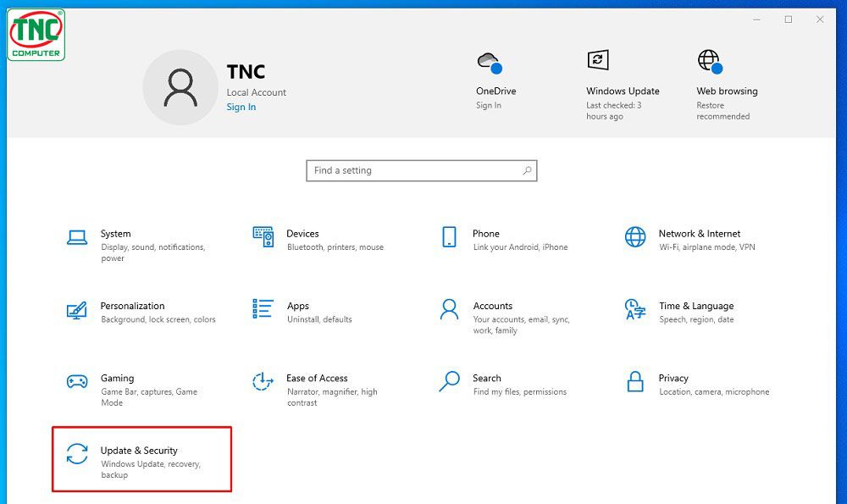Select the Ease of Access heading

[317, 378]
